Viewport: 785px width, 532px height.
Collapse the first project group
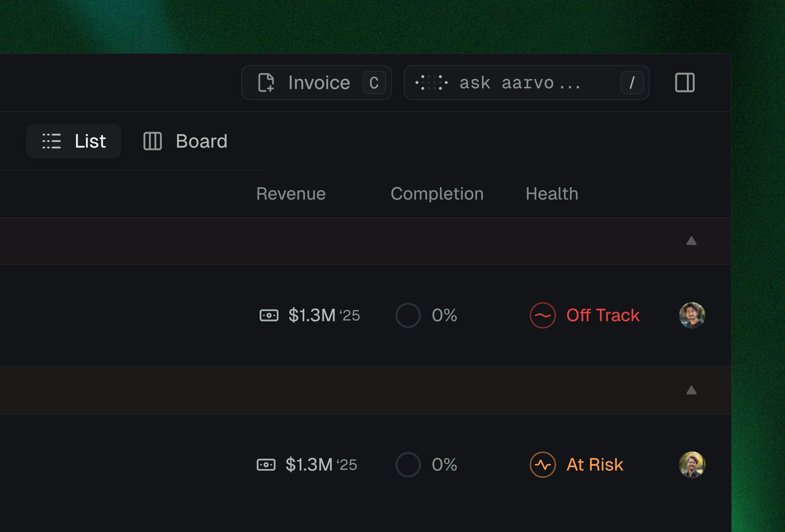(x=691, y=241)
